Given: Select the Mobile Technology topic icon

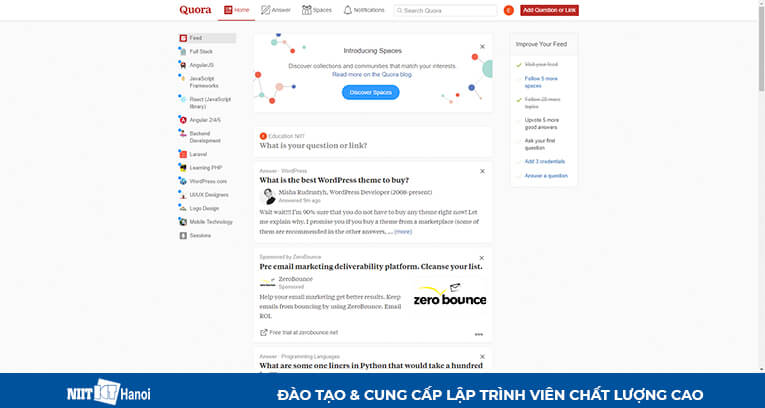Looking at the screenshot, I should [183, 222].
